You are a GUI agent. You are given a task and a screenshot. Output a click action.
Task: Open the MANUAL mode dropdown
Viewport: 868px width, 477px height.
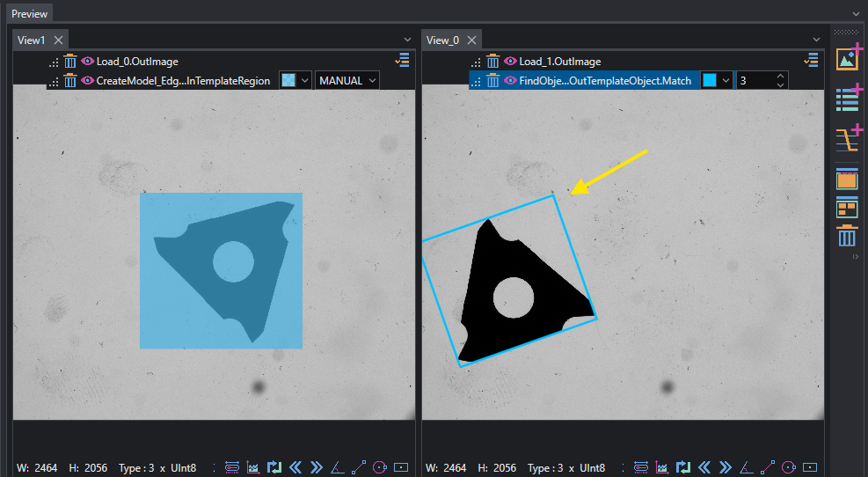[x=347, y=81]
